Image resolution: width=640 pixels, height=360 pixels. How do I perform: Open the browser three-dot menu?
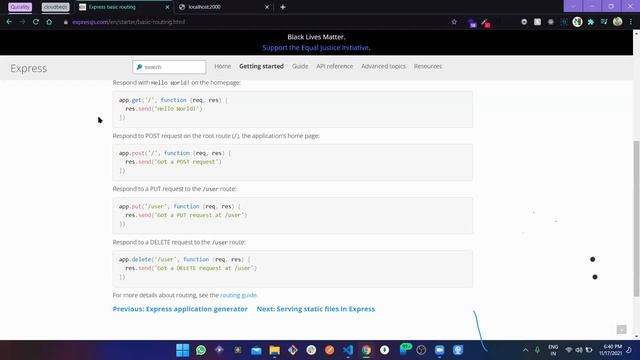click(631, 22)
